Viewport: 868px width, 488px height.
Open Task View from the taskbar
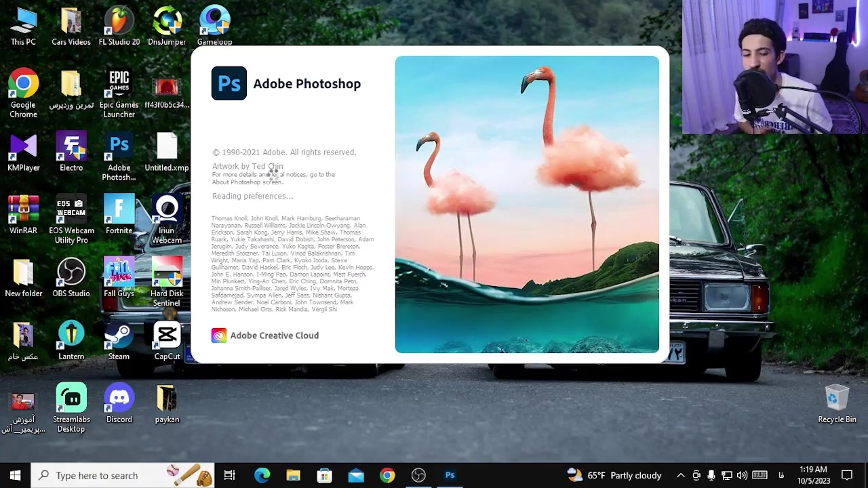[x=230, y=475]
